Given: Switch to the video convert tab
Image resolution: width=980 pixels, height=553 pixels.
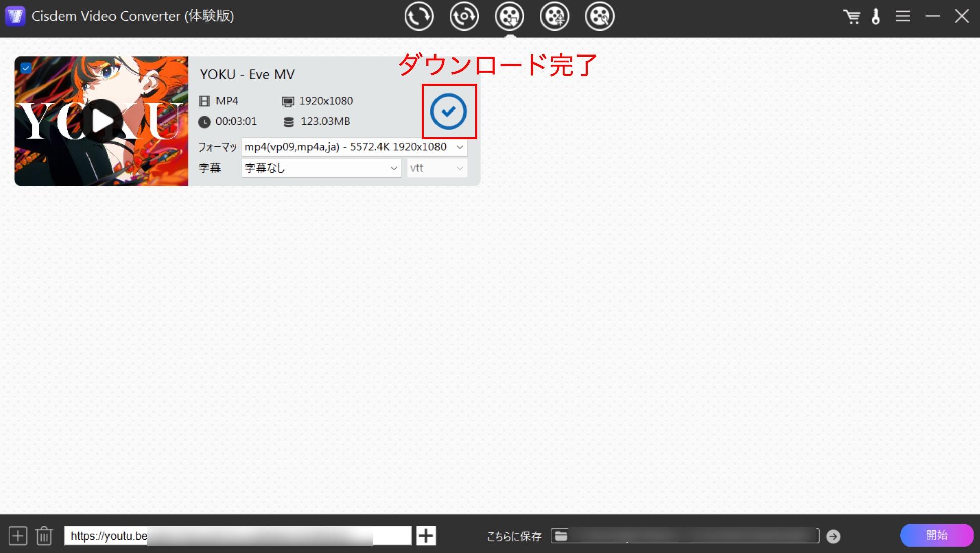Looking at the screenshot, I should point(419,17).
